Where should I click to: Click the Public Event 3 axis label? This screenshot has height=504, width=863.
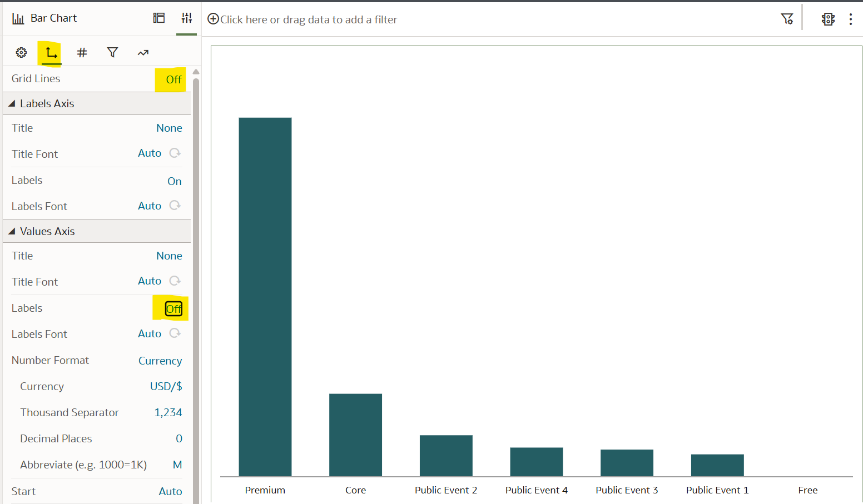tap(627, 490)
